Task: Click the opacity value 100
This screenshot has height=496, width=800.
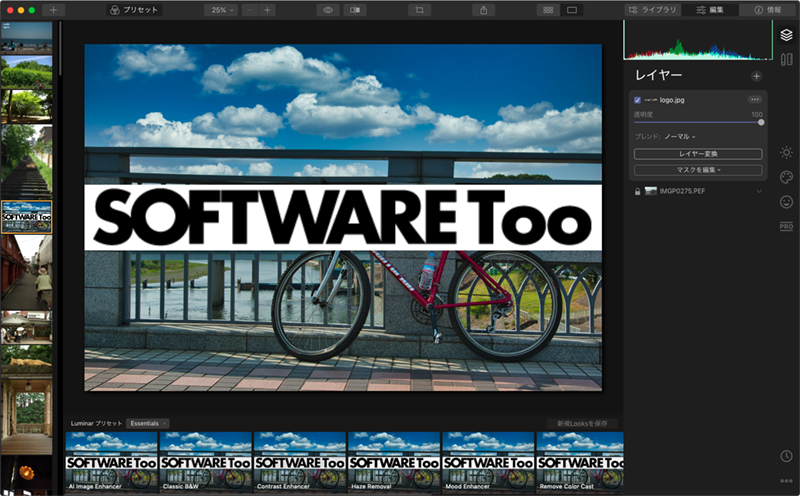Action: pos(757,114)
